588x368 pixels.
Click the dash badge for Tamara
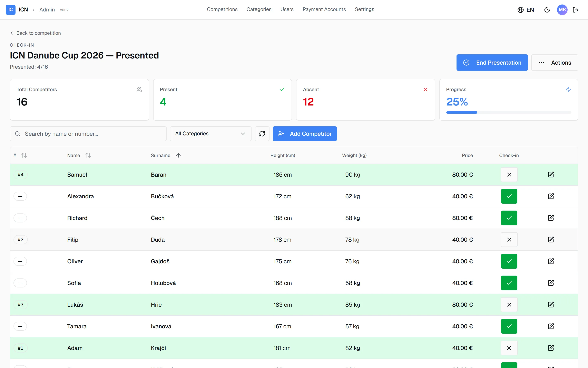point(20,326)
